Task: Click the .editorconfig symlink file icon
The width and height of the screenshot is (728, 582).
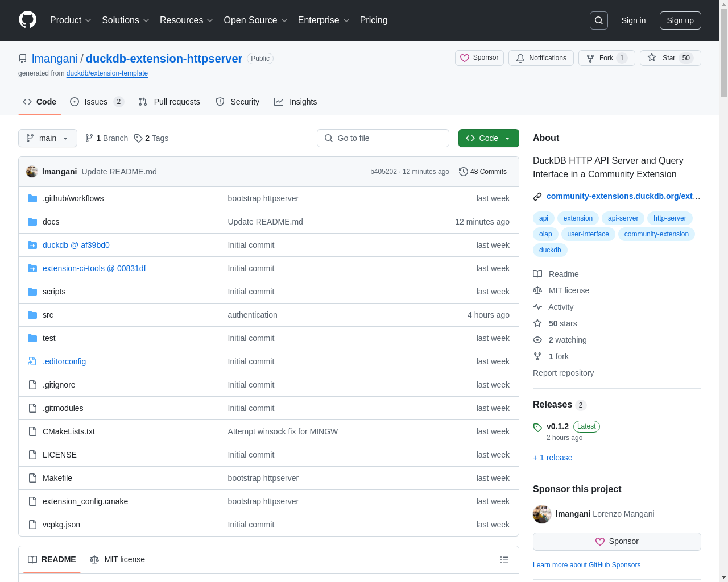Action: click(x=32, y=361)
